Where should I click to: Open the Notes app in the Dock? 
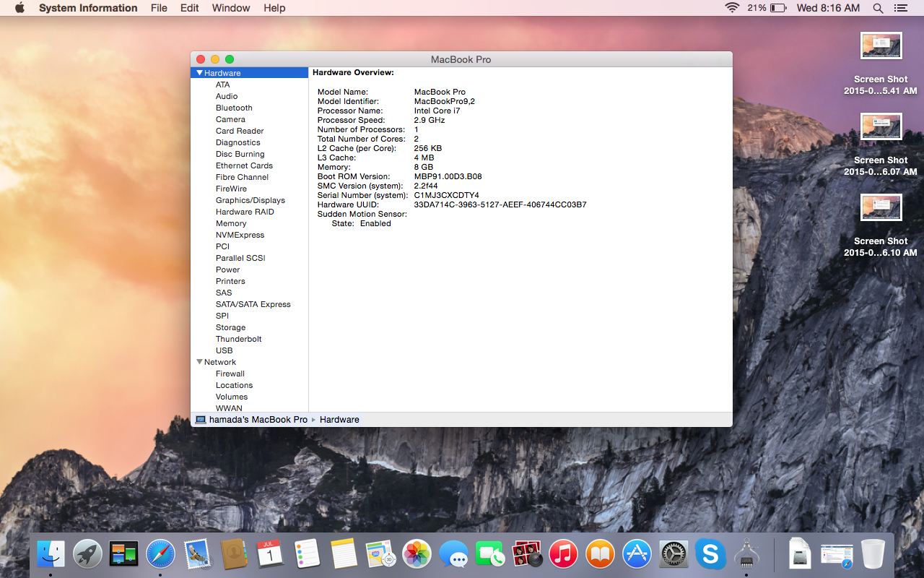point(344,554)
